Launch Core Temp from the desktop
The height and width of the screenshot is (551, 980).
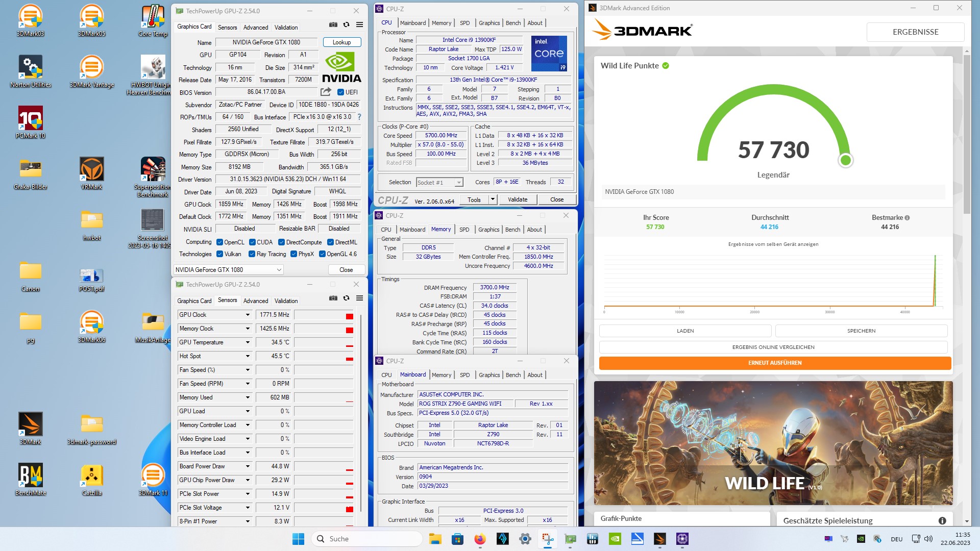(153, 20)
